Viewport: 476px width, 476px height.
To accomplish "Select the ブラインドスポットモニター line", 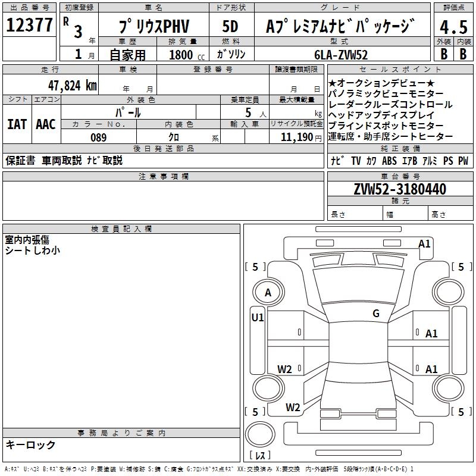I will click(386, 126).
